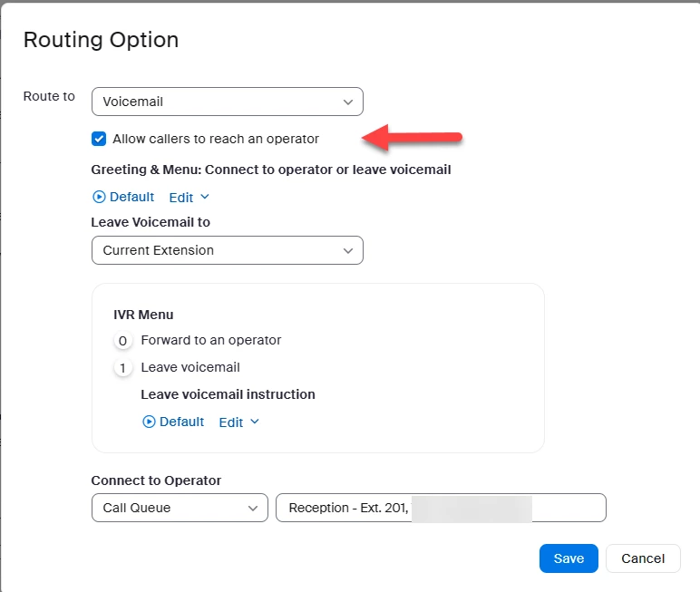Image resolution: width=700 pixels, height=592 pixels.
Task: Select the Leave voicemail entry in IVR Menu
Action: 190,367
